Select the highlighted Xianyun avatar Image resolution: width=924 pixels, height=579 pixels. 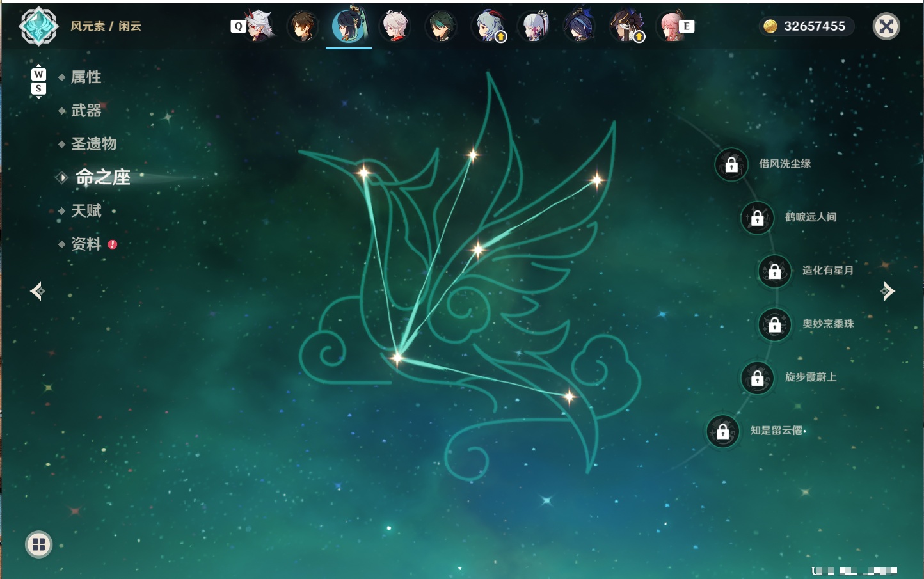(x=349, y=26)
